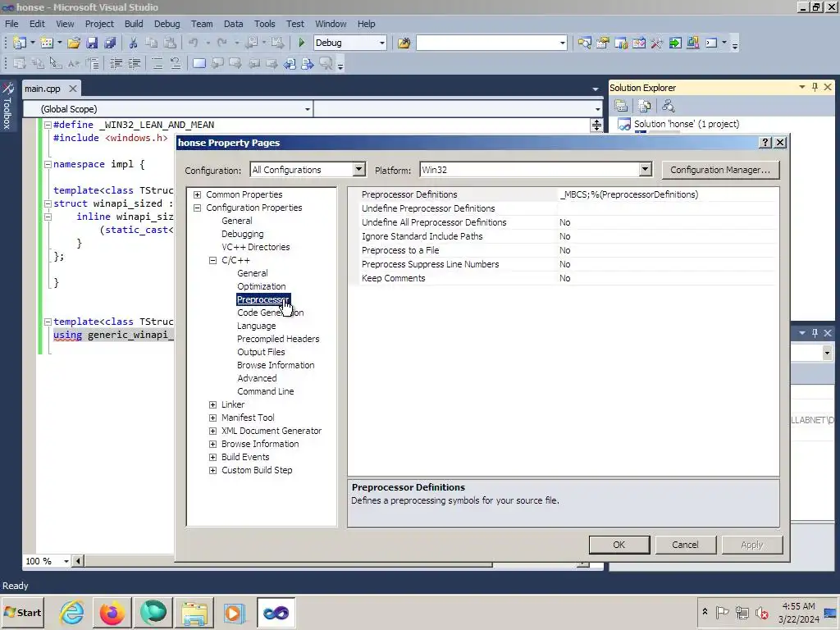
Task: Click Show All Files in Solution Explorer
Action: point(645,106)
